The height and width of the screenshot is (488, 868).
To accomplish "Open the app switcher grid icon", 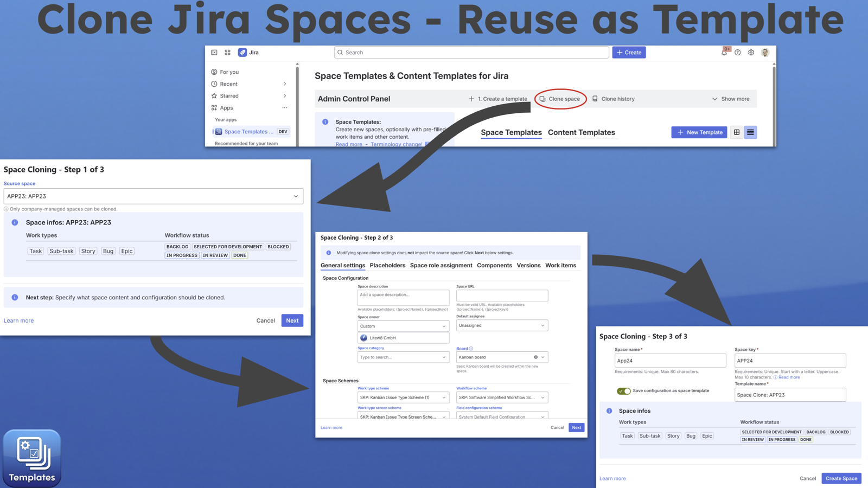I will [x=227, y=52].
